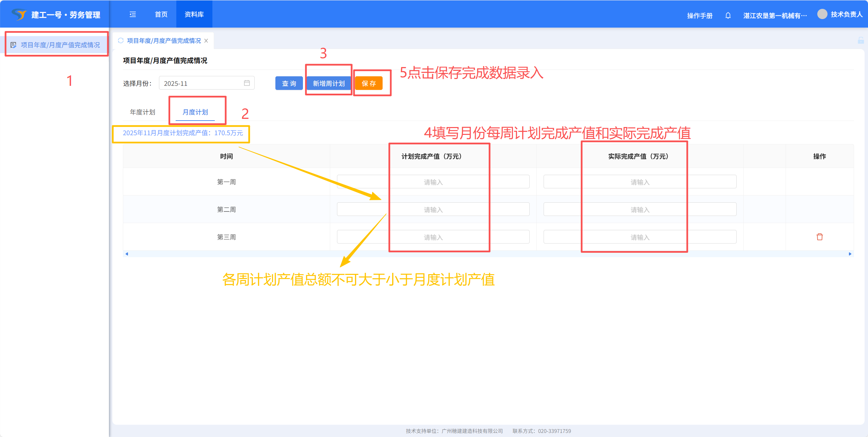
Task: Click the lock icon at right edge
Action: (x=861, y=41)
